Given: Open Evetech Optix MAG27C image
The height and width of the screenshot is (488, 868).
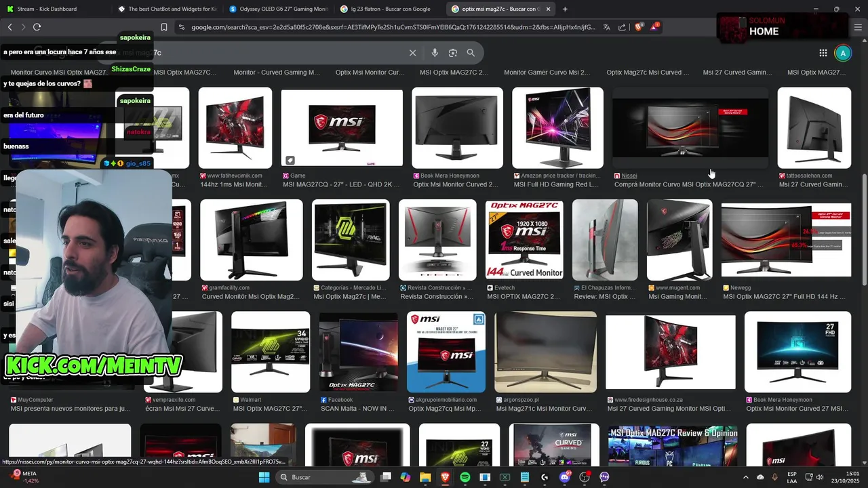Looking at the screenshot, I should (x=524, y=240).
